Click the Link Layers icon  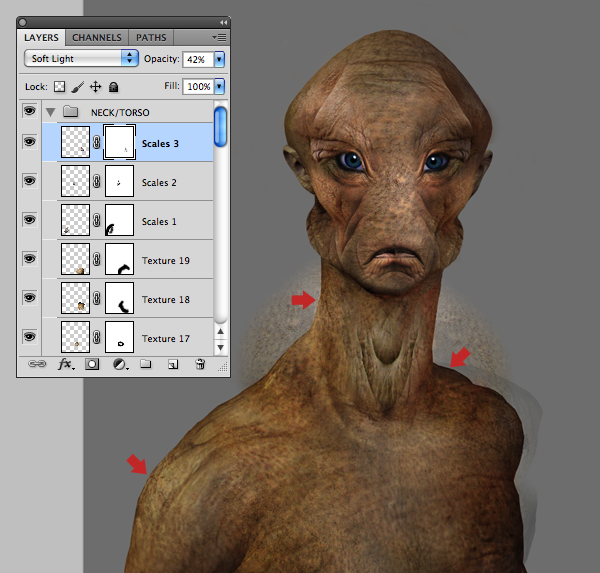tap(37, 364)
